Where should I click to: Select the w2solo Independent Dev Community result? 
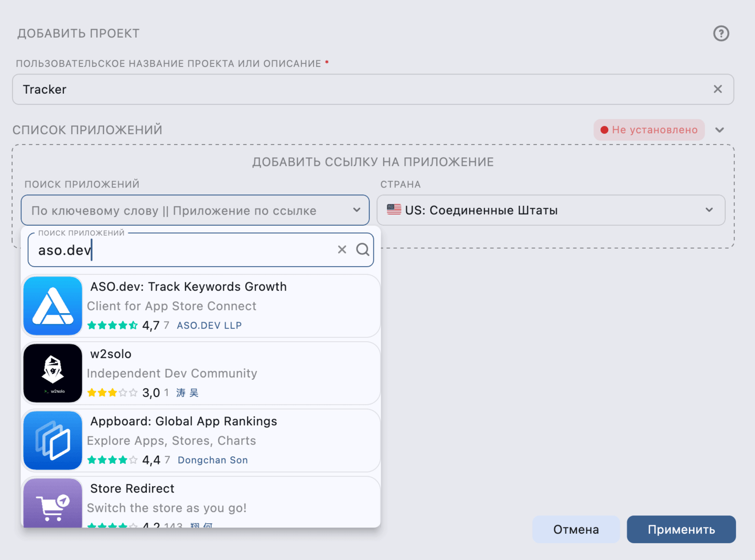[210, 373]
